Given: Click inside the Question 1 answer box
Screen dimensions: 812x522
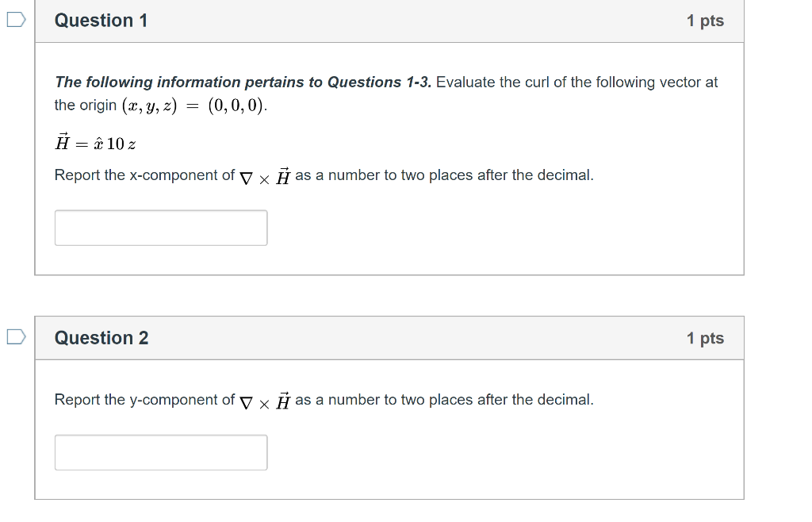Looking at the screenshot, I should click(160, 228).
